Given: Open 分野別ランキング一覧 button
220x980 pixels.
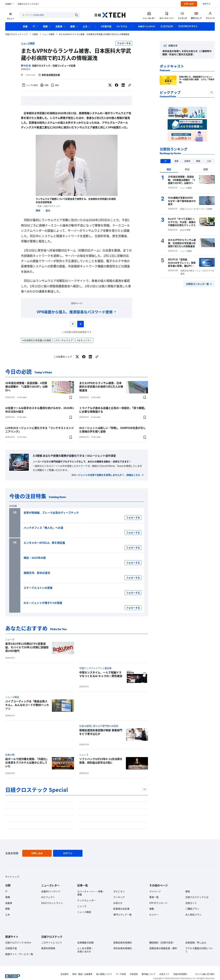Looking at the screenshot, I should [x=199, y=284].
